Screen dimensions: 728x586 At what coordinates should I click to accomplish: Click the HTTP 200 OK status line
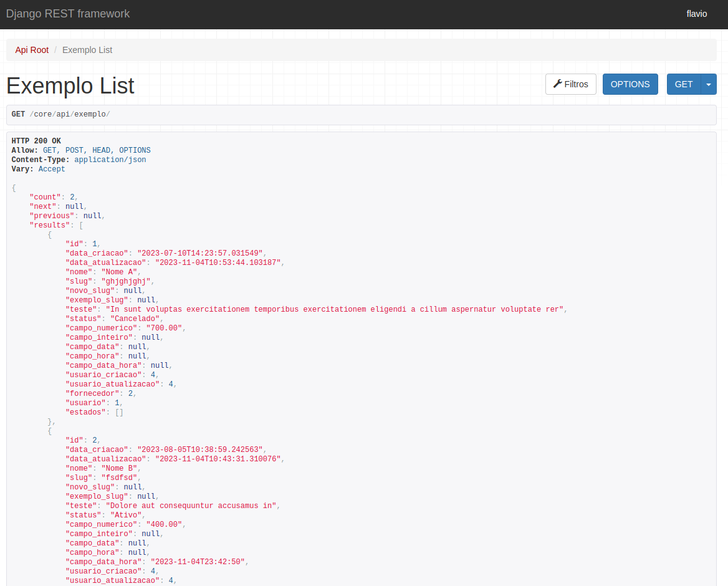tap(36, 141)
